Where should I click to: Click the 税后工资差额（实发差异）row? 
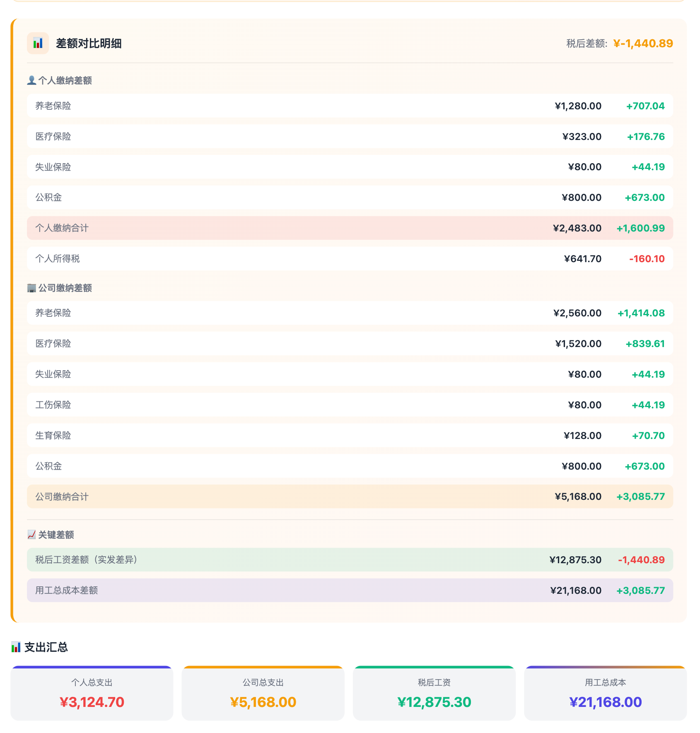(x=350, y=560)
